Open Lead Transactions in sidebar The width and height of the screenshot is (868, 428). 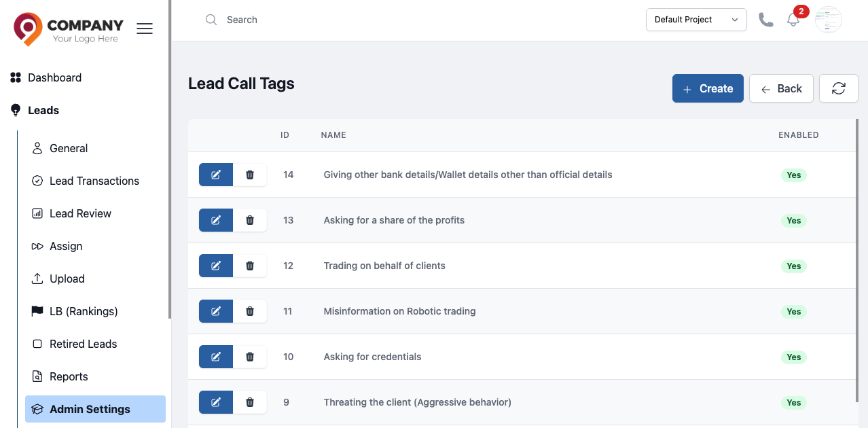94,181
